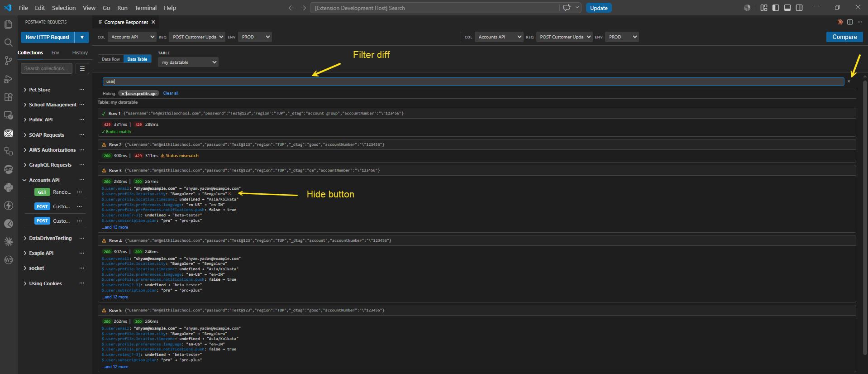Open the left REQ POST Customer dropdown
Screen dimensions: 868x374
pos(197,37)
